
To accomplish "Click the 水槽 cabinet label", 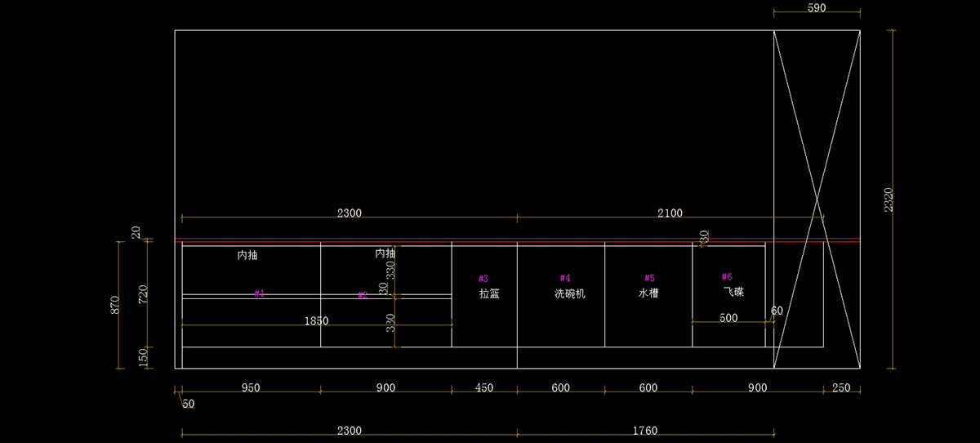I will (x=648, y=293).
